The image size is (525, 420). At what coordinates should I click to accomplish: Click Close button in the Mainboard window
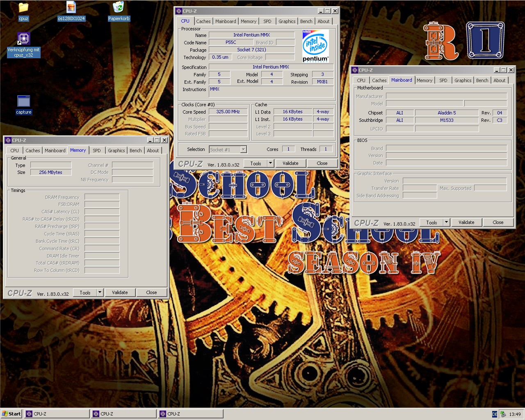point(498,222)
